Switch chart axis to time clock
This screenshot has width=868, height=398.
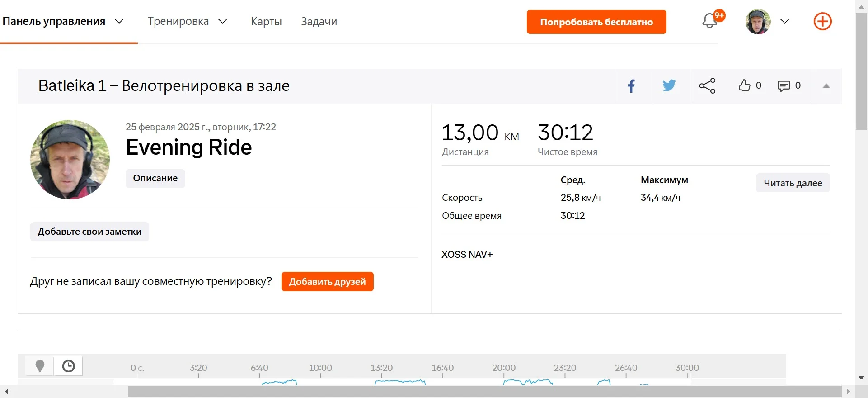[68, 366]
